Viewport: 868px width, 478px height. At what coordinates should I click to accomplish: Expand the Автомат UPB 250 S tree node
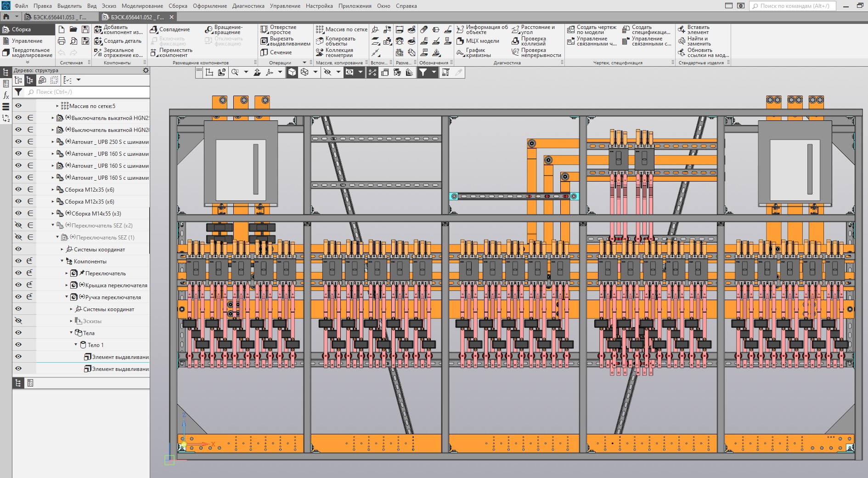[x=53, y=142]
